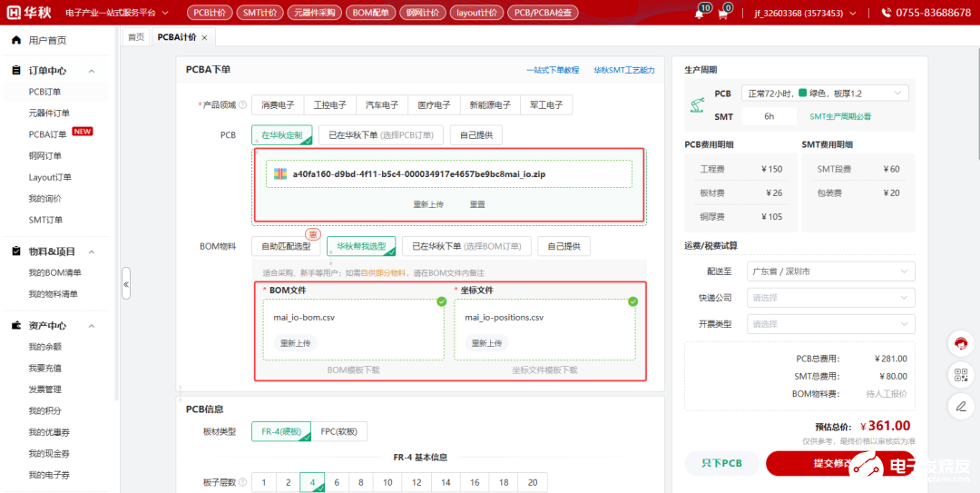The height and width of the screenshot is (493, 980).
Task: Download the BOM模板下载 template
Action: pos(353,370)
